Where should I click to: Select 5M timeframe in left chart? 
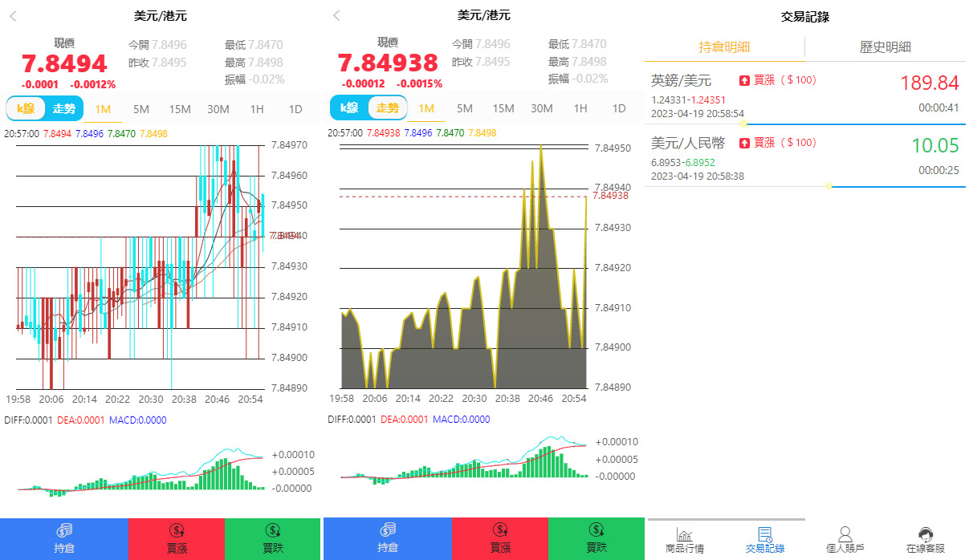click(x=141, y=109)
